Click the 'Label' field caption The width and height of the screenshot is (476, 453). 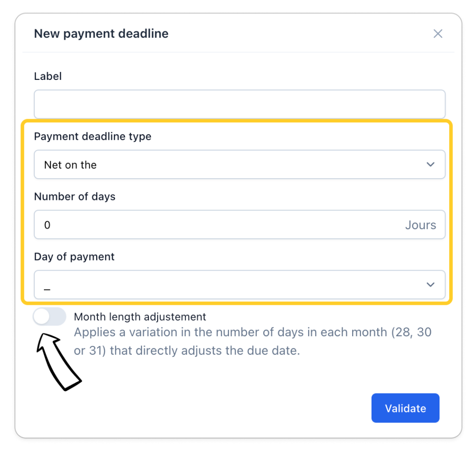click(48, 76)
